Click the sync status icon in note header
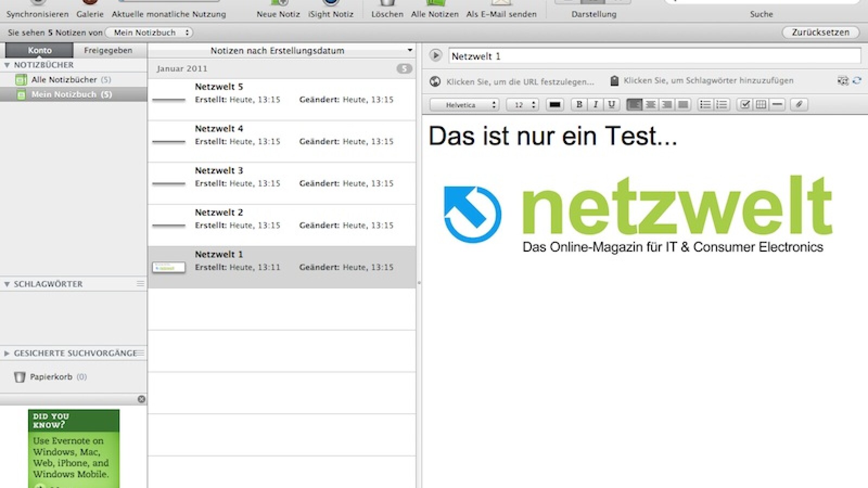 click(857, 81)
